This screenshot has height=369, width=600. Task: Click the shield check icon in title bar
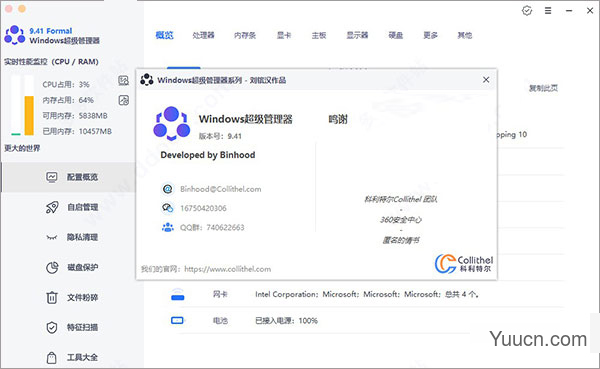pos(527,11)
